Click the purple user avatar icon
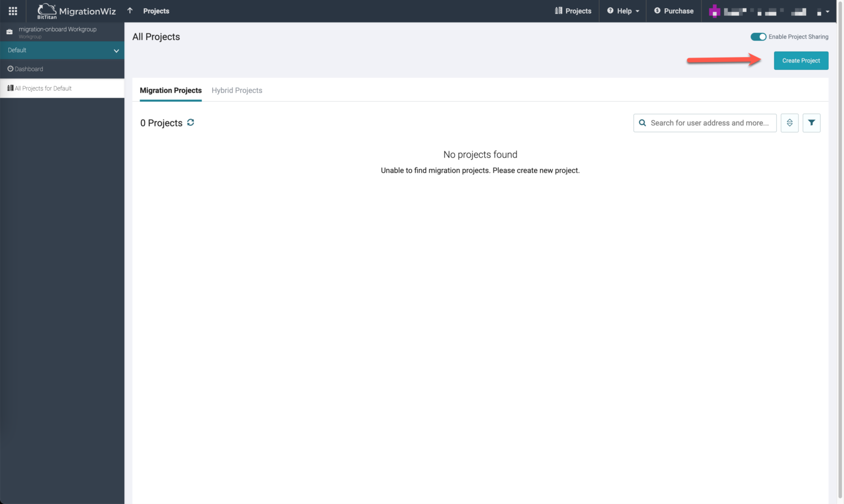Screen dimensions: 844x504 (714, 11)
